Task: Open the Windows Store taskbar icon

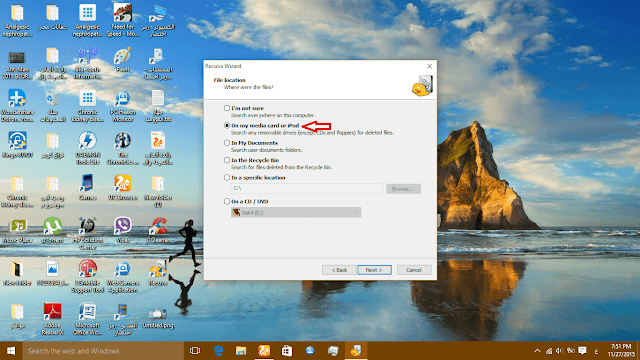Action: (287, 351)
